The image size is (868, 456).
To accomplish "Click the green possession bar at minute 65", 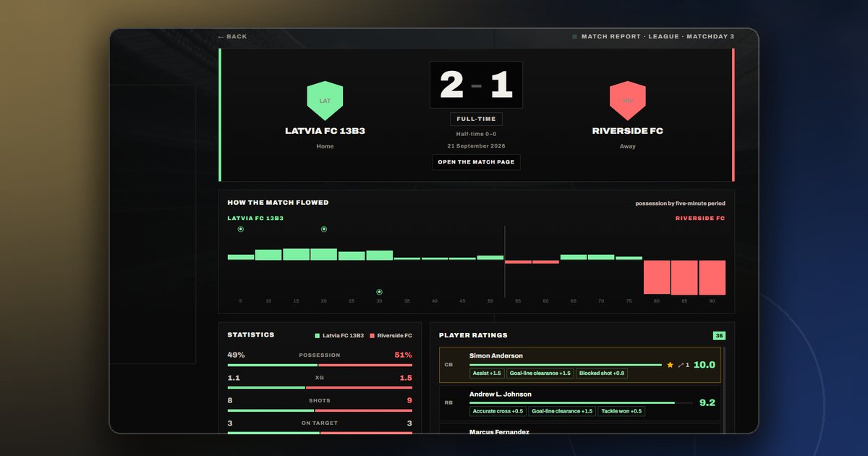I will click(x=574, y=257).
